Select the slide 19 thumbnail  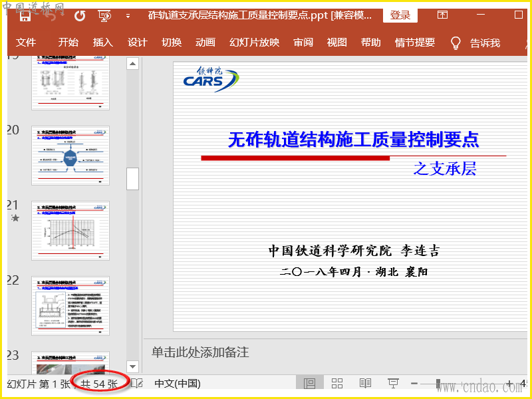point(70,82)
